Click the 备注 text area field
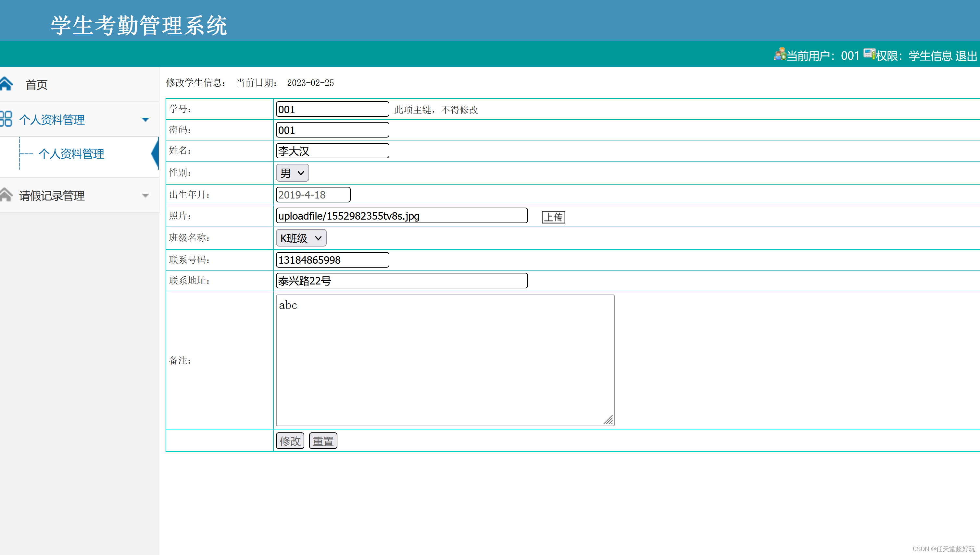This screenshot has width=980, height=555. [444, 358]
